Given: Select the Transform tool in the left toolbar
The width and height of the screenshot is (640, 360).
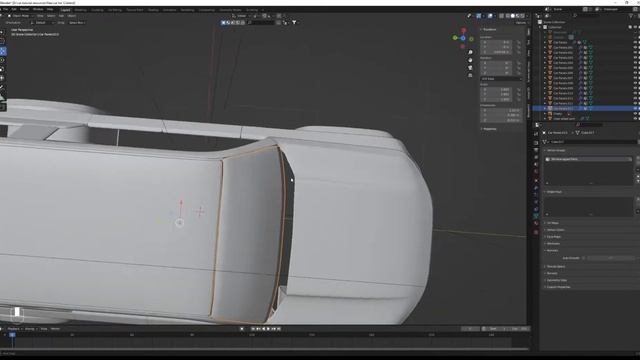Looking at the screenshot, I should [2, 78].
